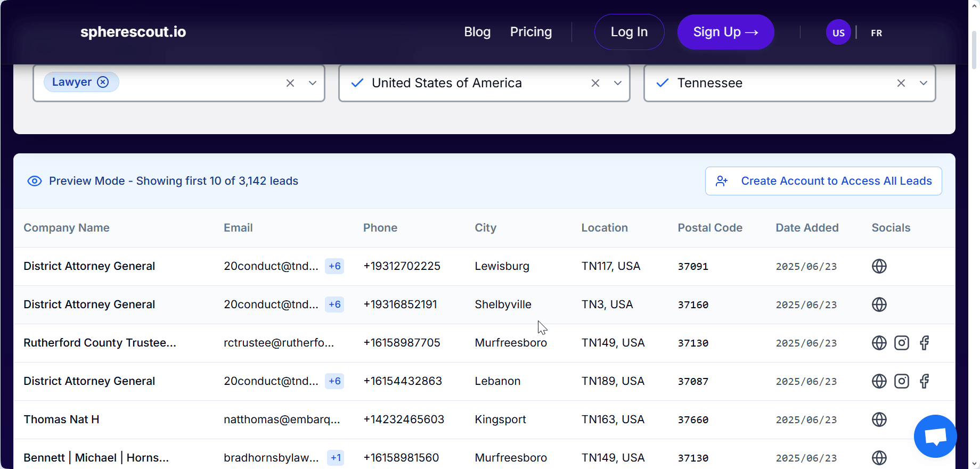Show +6 more emails for Lewisburg row

click(334, 266)
